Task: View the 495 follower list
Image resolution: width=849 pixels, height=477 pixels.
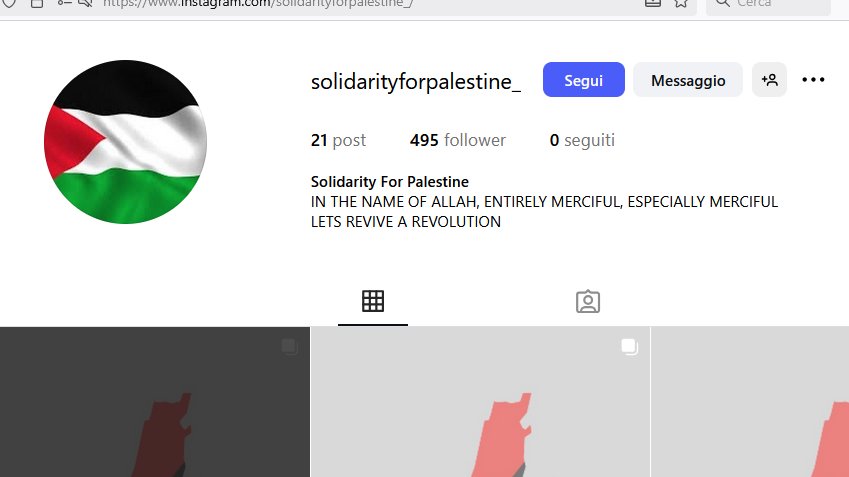Action: click(x=458, y=140)
